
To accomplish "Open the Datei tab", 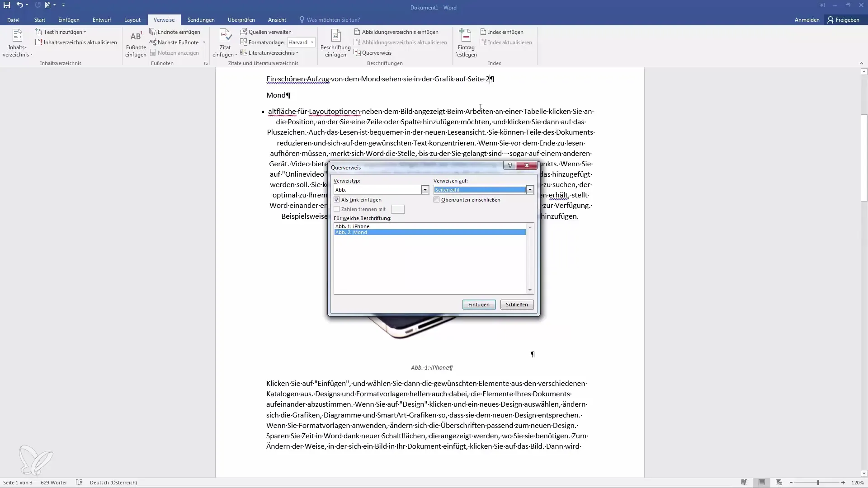I will tap(13, 20).
